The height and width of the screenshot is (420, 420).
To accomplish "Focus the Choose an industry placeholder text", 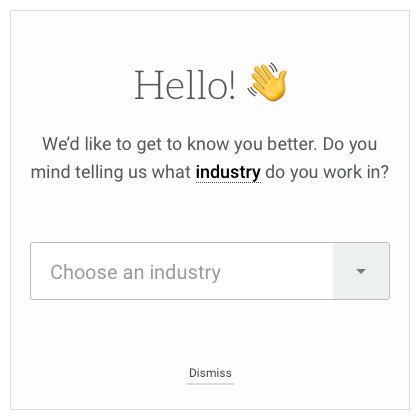I will click(135, 273).
